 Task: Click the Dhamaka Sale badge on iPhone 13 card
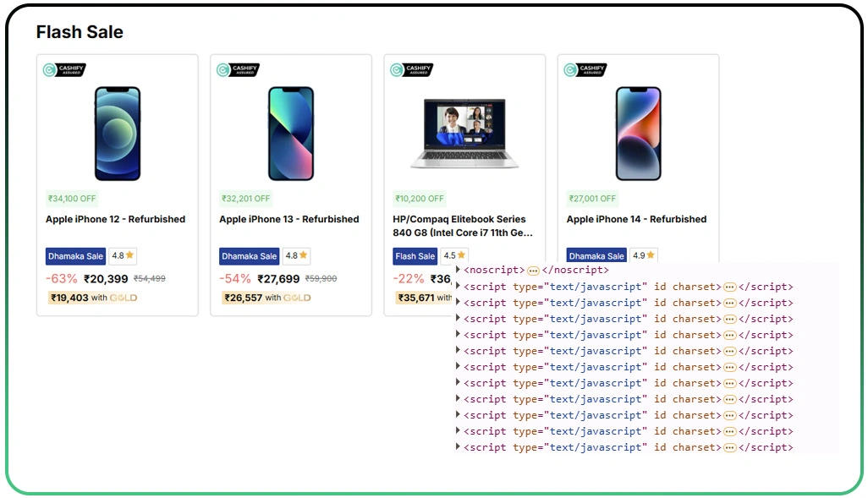(249, 255)
